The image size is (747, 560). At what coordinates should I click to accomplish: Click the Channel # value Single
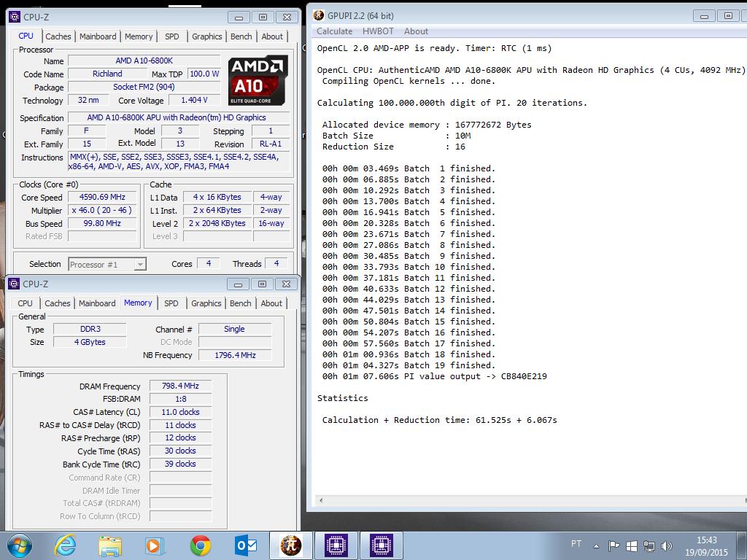235,329
